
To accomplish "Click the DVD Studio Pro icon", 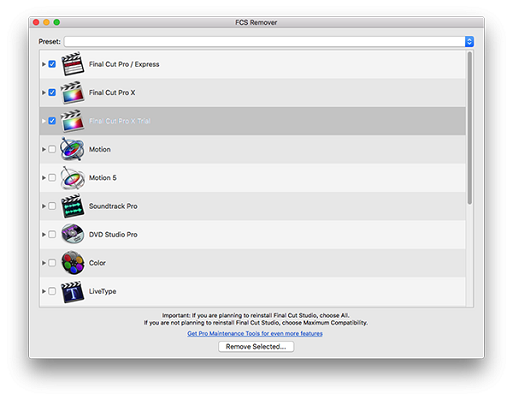I will pos(72,234).
